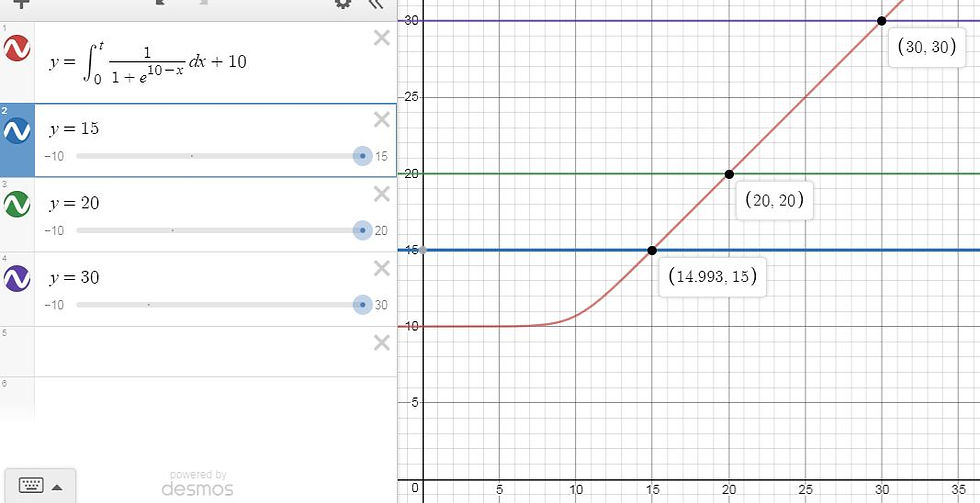Undo the last edit

click(161, 3)
